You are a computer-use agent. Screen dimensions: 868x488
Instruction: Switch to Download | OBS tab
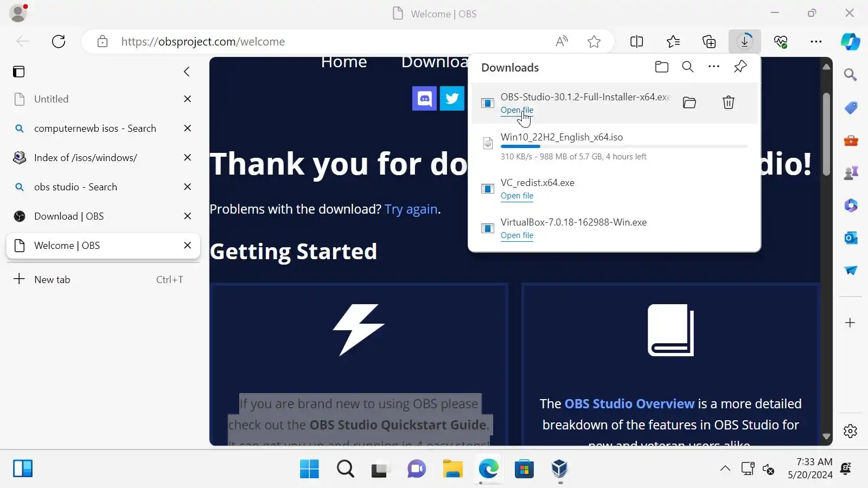pyautogui.click(x=103, y=216)
